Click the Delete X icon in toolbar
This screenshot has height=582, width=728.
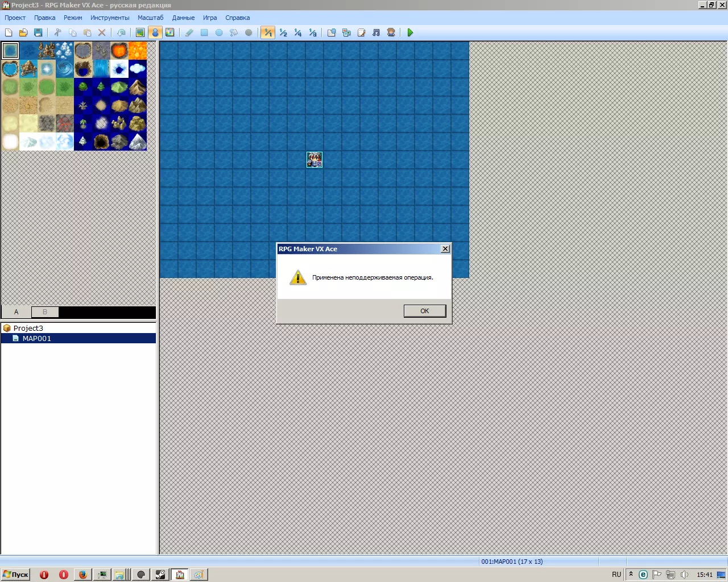(x=102, y=32)
